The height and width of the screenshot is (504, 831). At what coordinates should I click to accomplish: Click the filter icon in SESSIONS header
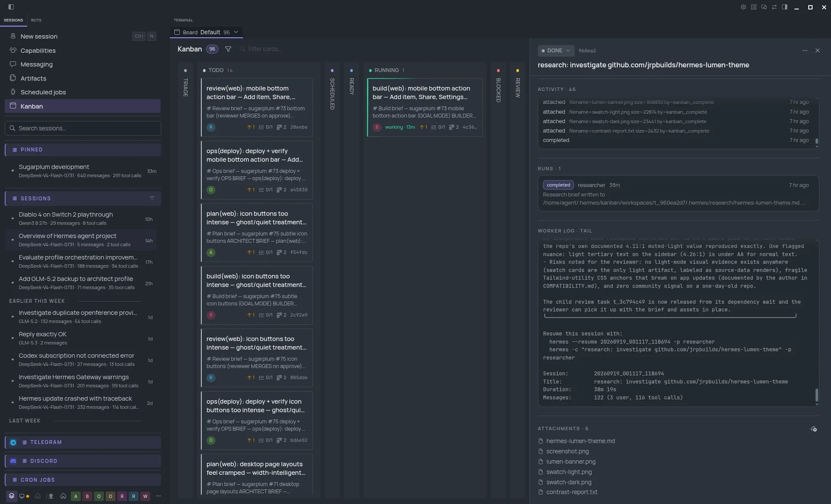[152, 198]
